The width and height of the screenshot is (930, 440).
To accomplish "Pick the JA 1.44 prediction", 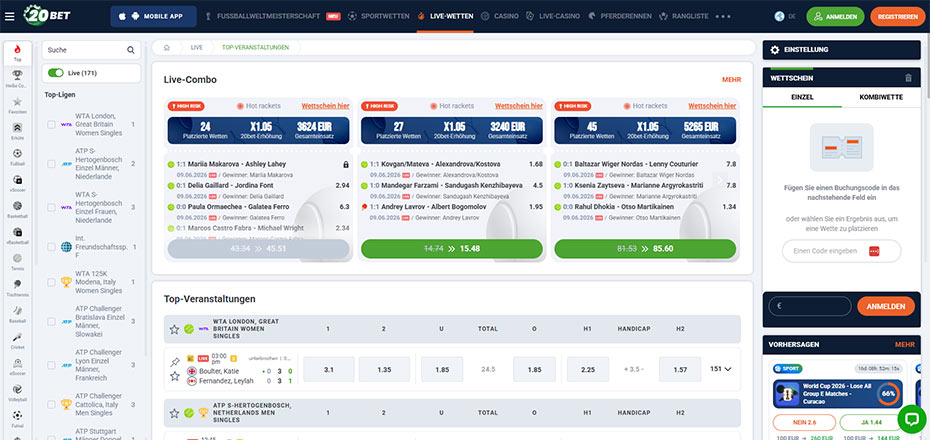I will tap(870, 423).
